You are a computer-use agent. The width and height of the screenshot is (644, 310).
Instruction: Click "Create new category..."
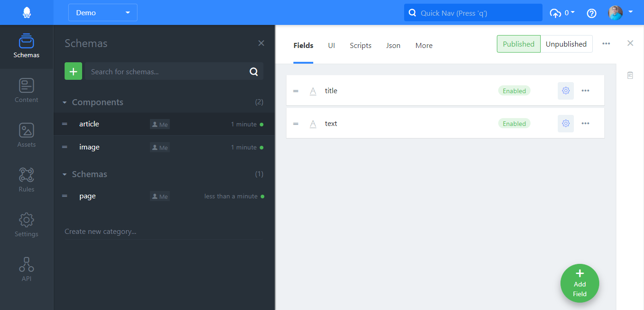click(x=100, y=231)
